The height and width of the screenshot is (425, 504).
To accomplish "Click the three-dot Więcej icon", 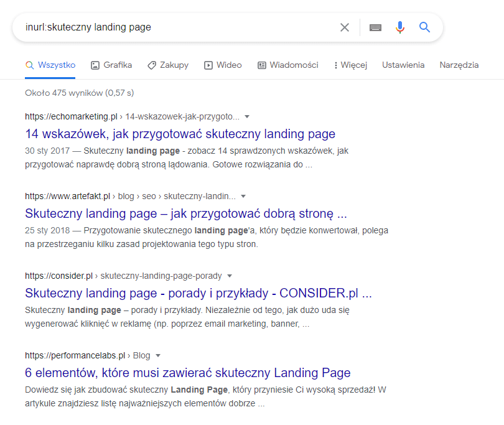I will (336, 65).
